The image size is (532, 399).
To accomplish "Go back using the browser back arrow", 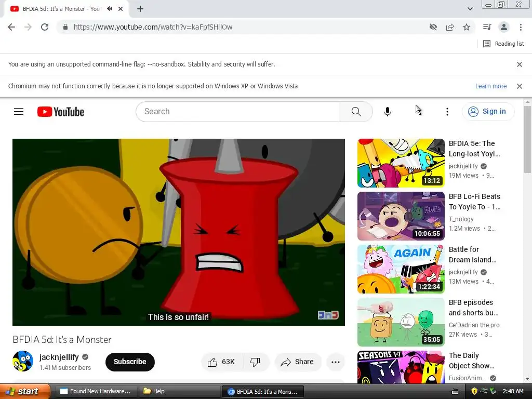I will (11, 27).
